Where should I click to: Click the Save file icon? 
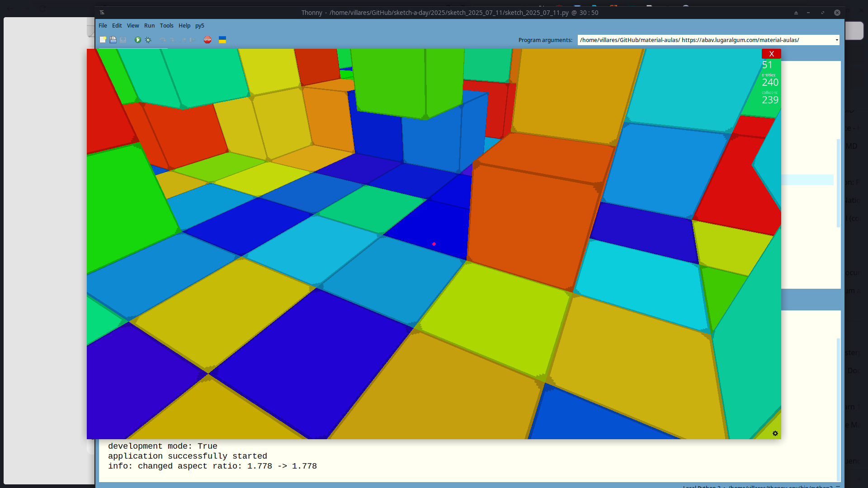pyautogui.click(x=123, y=40)
